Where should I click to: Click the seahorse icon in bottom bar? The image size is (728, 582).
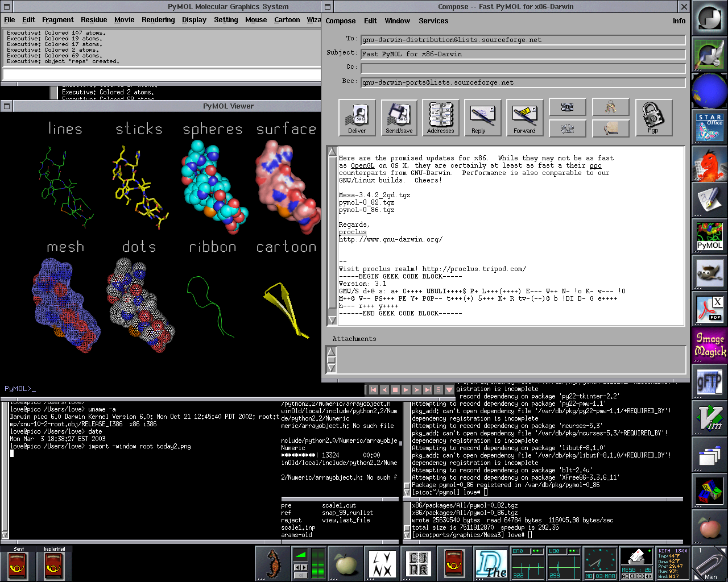click(273, 564)
